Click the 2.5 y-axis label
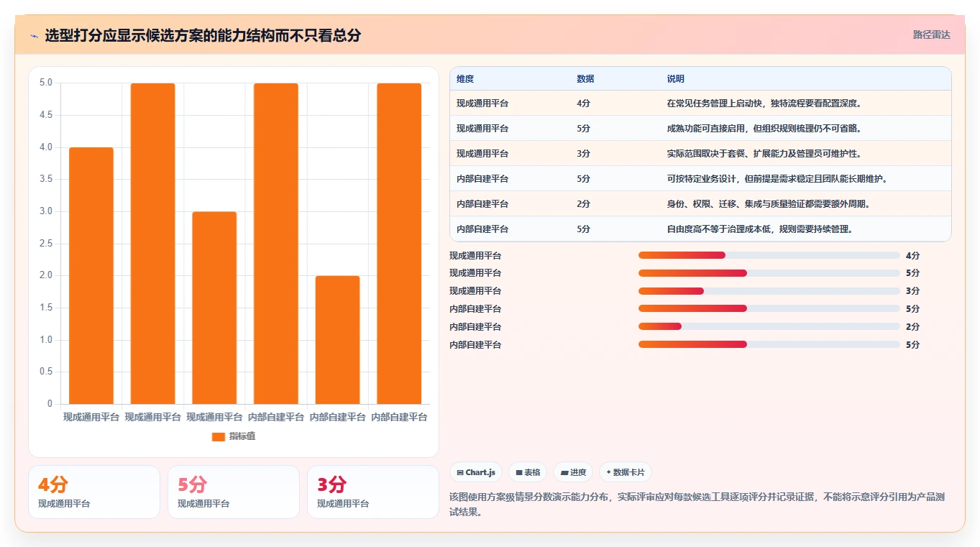Viewport: 980px width, 547px height. coord(45,244)
